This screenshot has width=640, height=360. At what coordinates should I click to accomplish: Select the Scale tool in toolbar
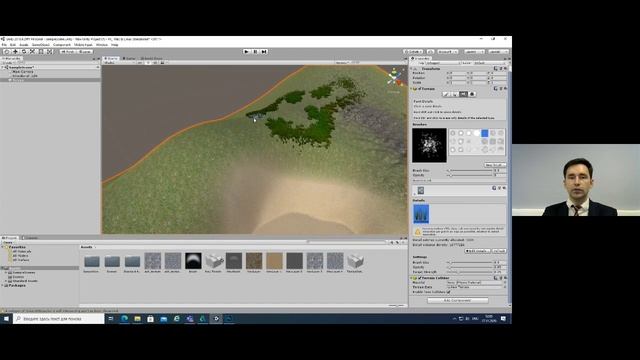33,52
